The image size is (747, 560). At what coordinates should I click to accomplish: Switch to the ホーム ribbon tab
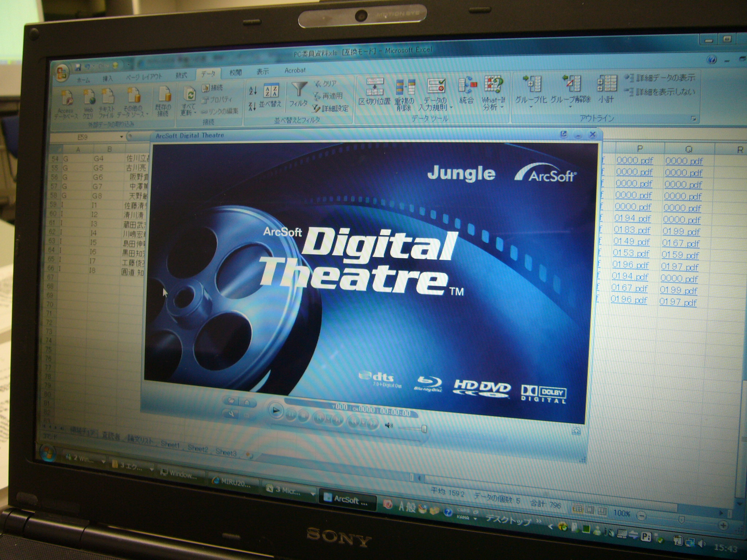pos(84,80)
